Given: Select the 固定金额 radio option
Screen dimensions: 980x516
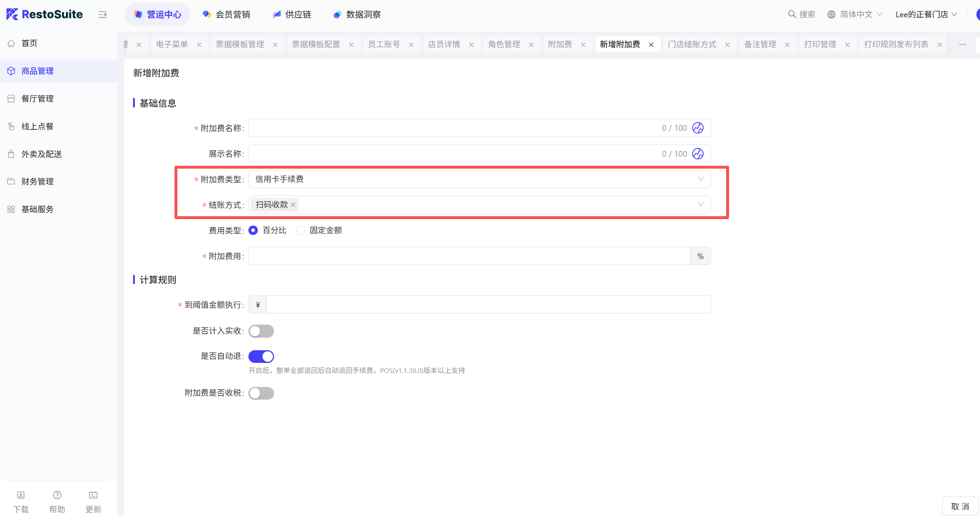Looking at the screenshot, I should [301, 230].
